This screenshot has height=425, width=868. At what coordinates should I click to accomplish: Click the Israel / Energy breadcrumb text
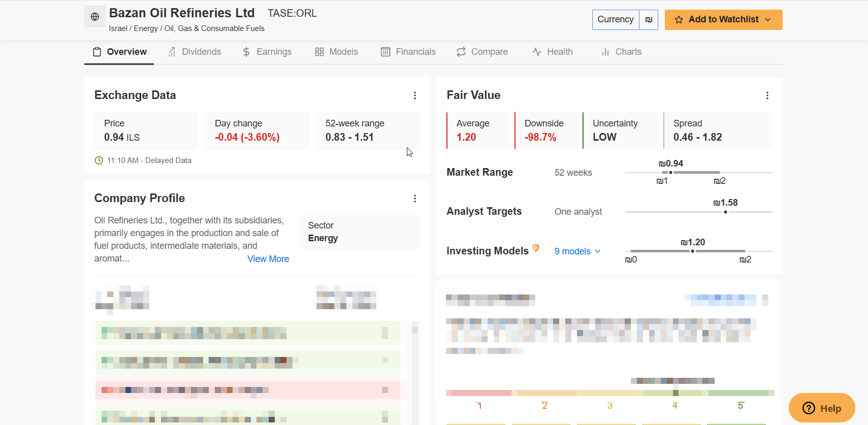(x=186, y=28)
